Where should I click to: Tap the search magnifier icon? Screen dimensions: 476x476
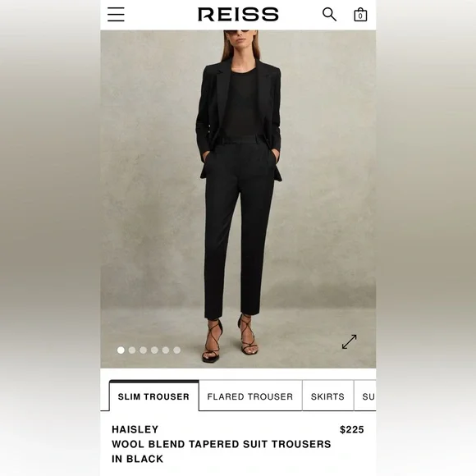point(329,14)
